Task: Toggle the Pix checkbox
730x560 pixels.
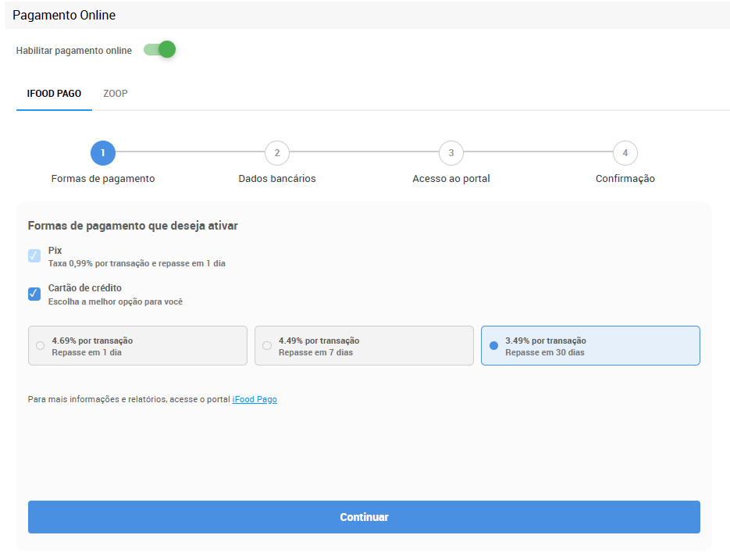Action: (34, 256)
